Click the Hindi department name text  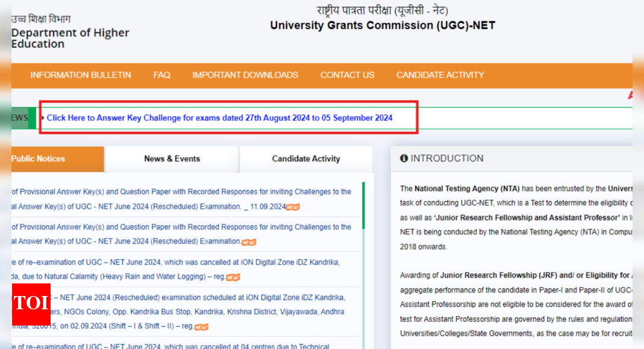point(41,19)
